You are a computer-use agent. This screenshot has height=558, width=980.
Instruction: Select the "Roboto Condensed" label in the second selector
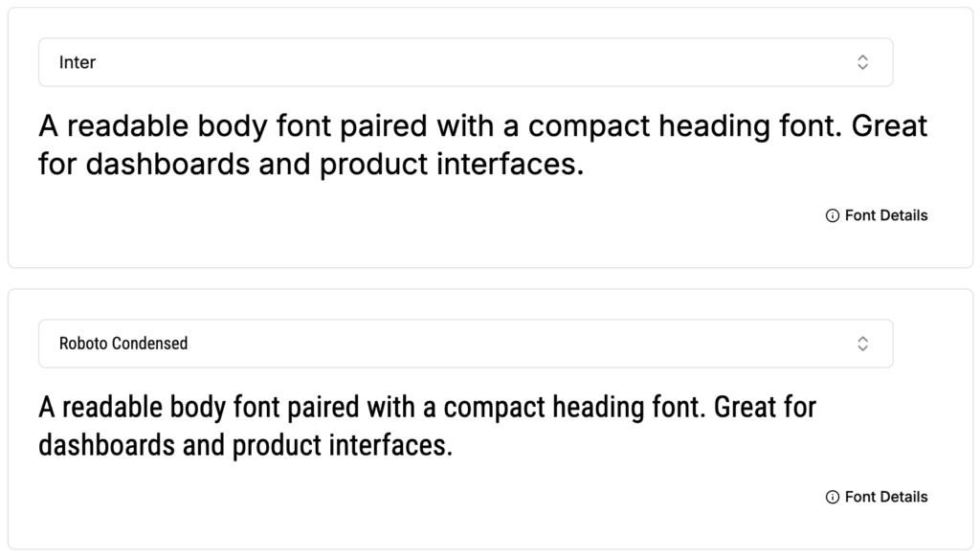pos(123,344)
